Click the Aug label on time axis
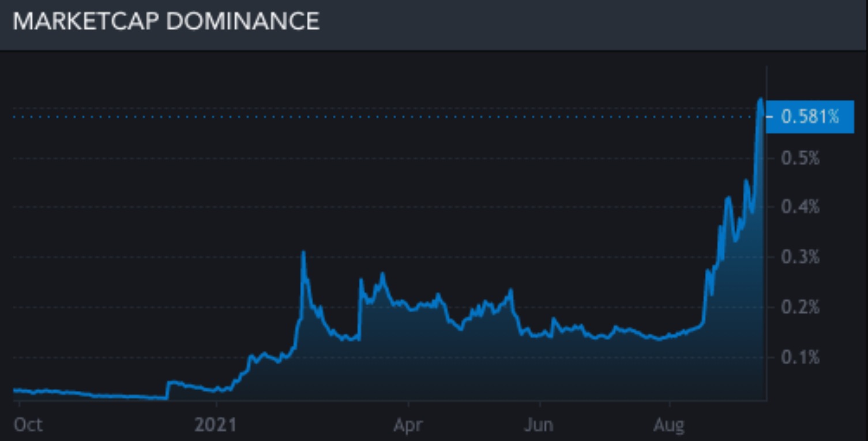The height and width of the screenshot is (441, 868). click(x=669, y=425)
